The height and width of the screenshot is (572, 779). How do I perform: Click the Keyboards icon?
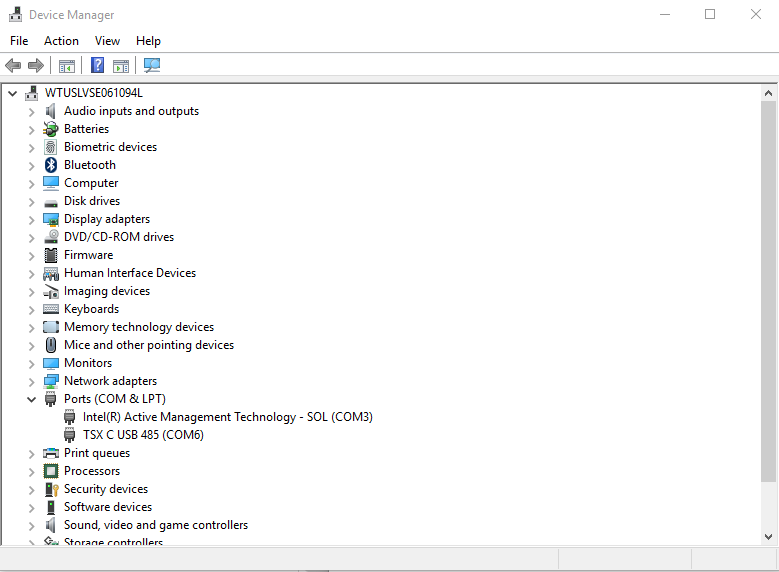pos(51,309)
